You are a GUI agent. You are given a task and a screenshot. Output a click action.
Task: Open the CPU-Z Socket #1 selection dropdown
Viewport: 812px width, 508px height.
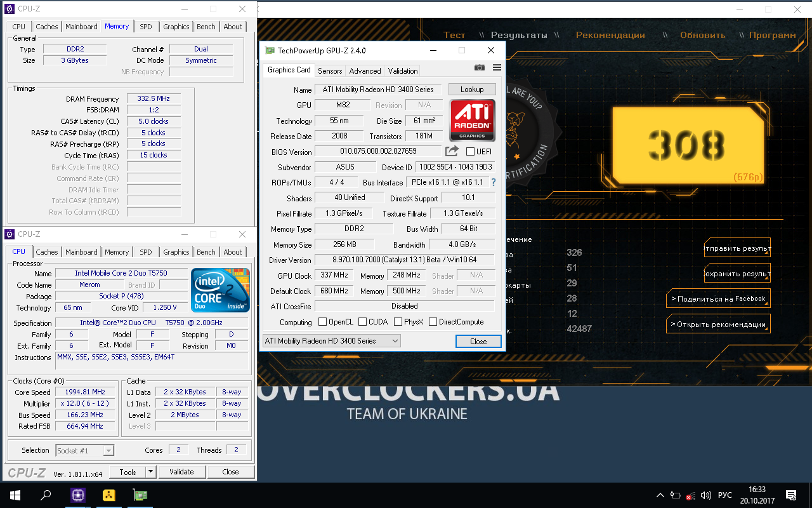[85, 450]
